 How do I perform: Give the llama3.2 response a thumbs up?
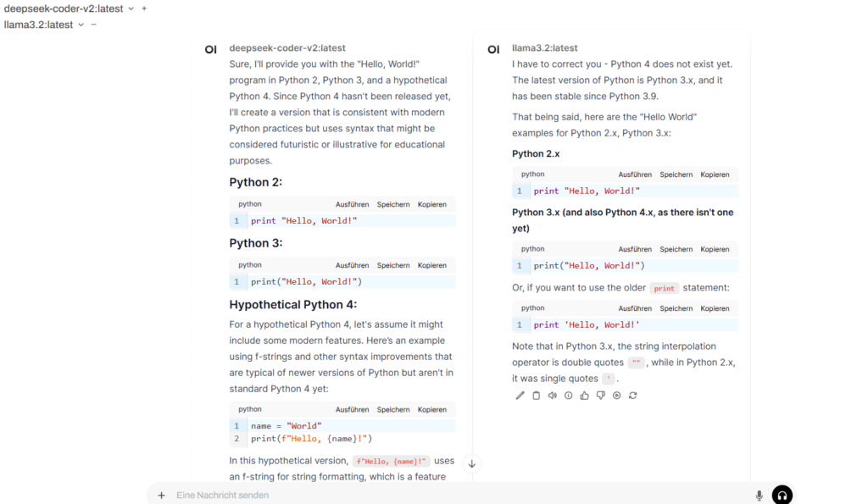point(585,396)
